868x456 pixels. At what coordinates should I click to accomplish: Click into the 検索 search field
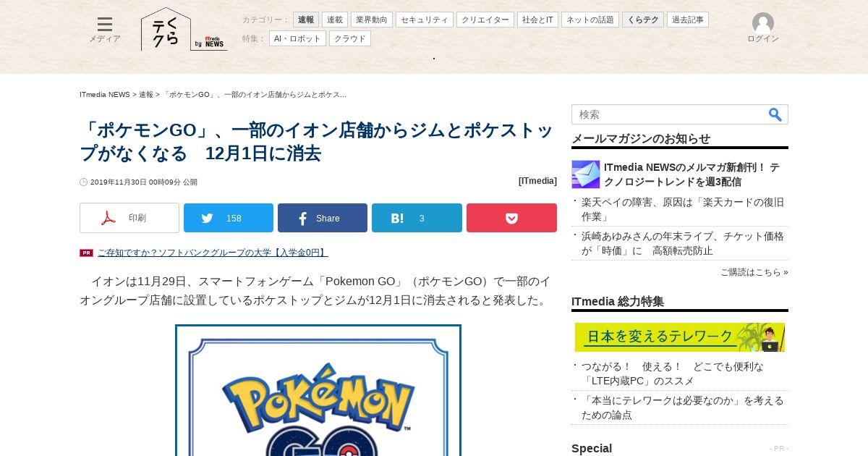pos(669,114)
